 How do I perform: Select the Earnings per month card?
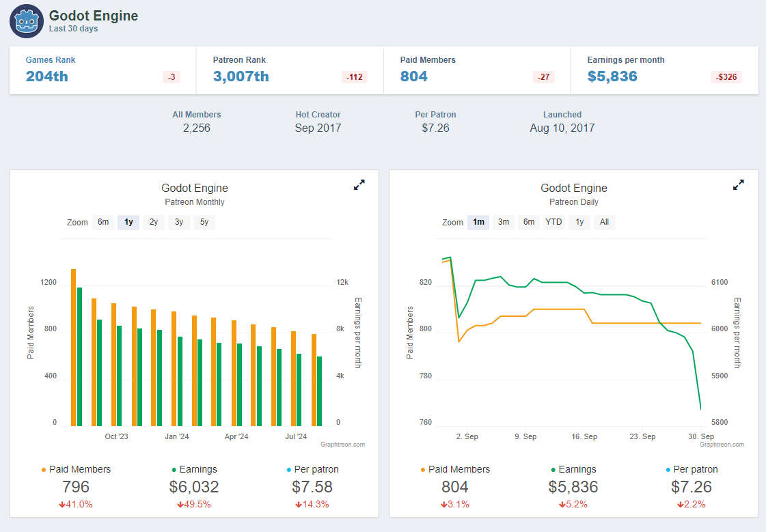[664, 70]
